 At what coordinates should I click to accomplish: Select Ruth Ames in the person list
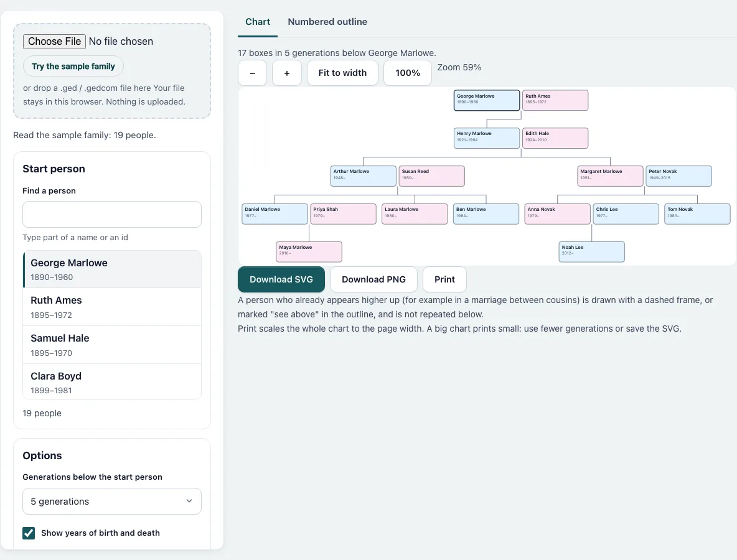point(112,307)
